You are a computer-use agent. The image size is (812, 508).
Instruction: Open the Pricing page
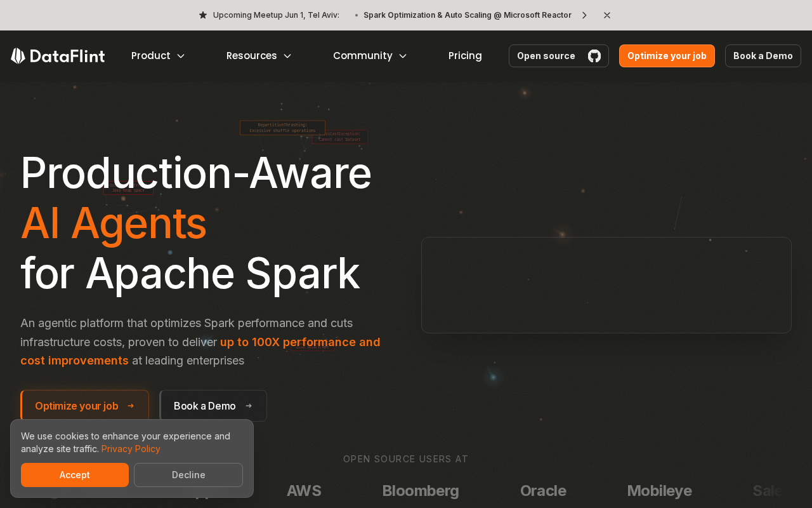465,56
